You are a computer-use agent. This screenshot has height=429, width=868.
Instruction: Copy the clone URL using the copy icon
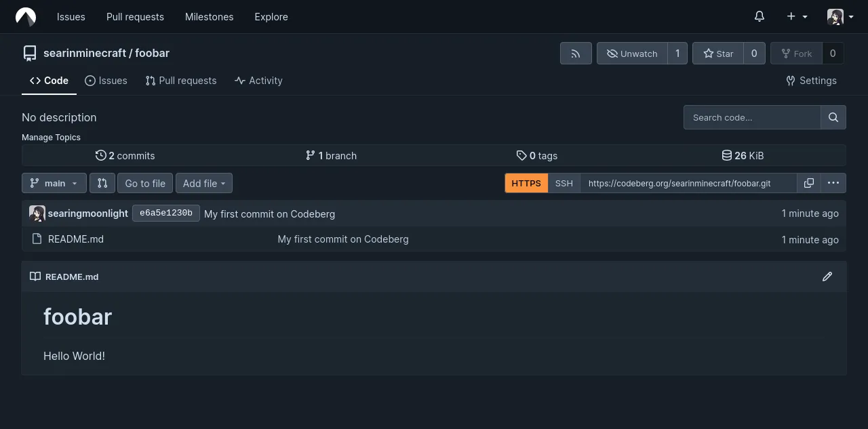pos(809,183)
